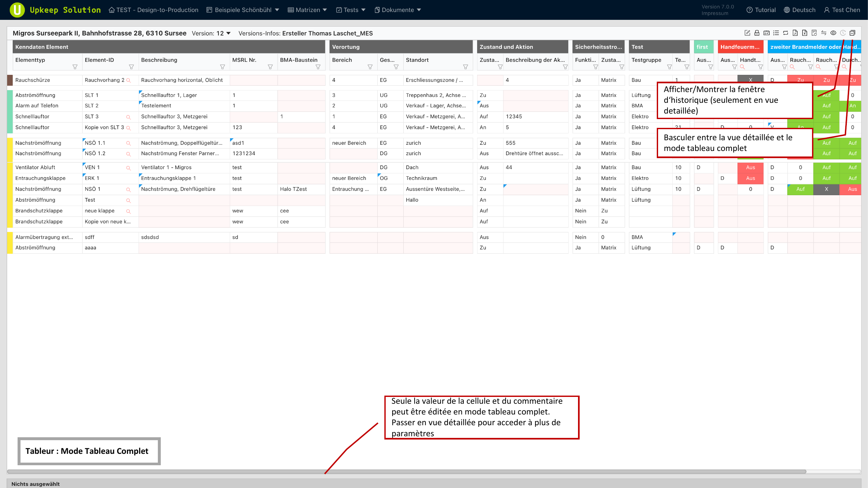
Task: Open the Matrizen menu
Action: coord(307,10)
